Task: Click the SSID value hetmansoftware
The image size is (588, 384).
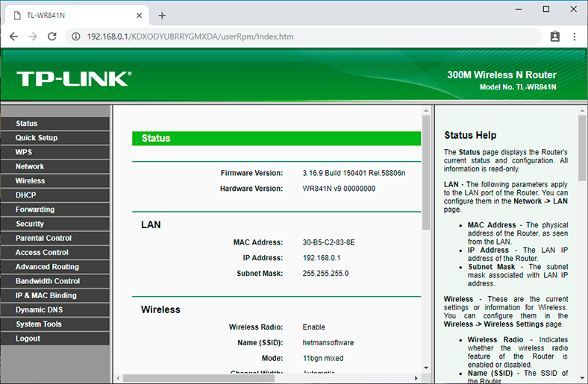Action: click(328, 342)
